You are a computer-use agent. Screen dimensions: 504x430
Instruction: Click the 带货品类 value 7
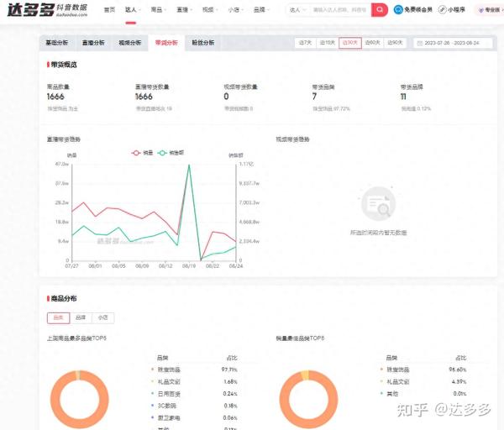(x=314, y=97)
